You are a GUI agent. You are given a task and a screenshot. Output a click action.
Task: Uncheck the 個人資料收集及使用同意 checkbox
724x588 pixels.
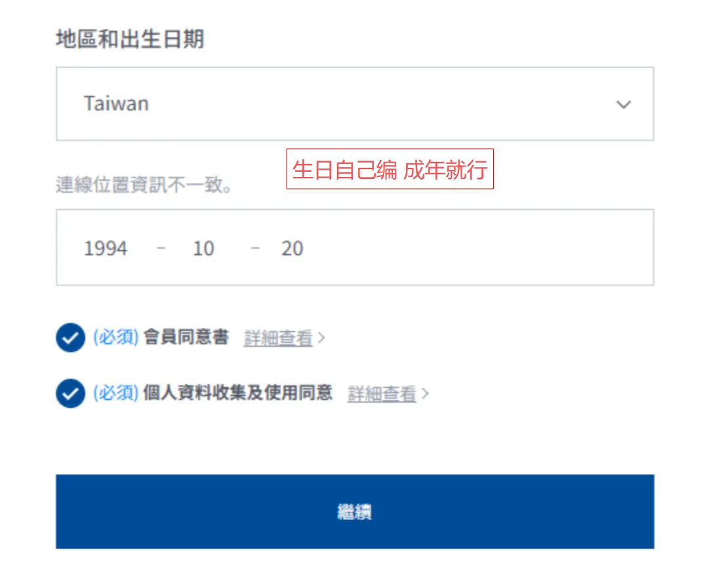click(x=70, y=394)
